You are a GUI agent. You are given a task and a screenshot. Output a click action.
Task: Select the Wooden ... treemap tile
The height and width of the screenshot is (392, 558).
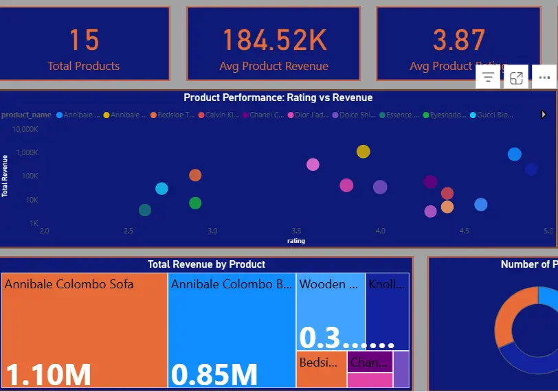[331, 311]
